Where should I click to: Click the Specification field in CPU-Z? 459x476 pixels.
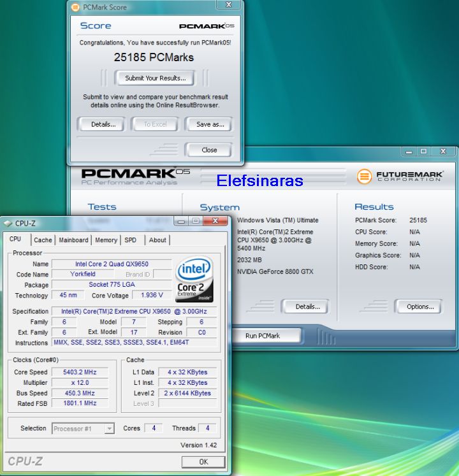point(134,311)
